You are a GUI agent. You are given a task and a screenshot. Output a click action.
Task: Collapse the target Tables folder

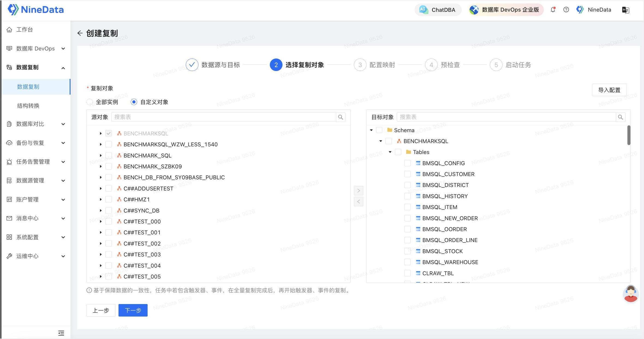click(390, 152)
